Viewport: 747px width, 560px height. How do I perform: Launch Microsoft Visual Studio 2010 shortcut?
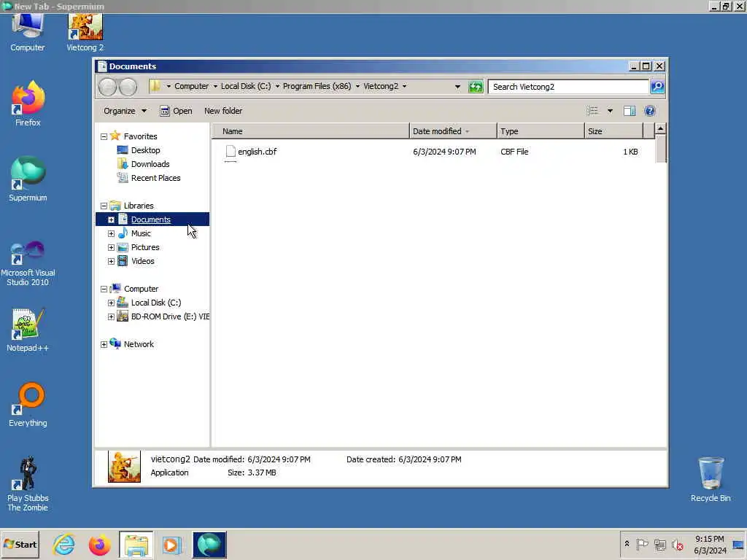pos(28,262)
